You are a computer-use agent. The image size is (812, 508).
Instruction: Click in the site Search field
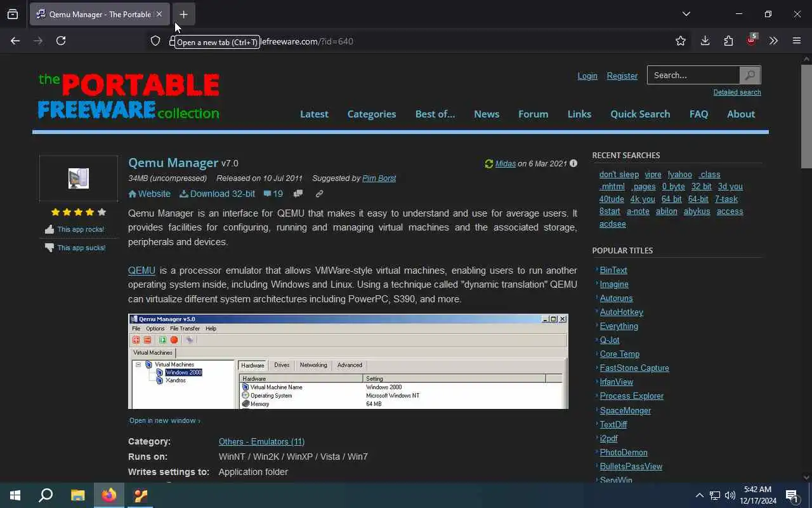click(x=693, y=75)
